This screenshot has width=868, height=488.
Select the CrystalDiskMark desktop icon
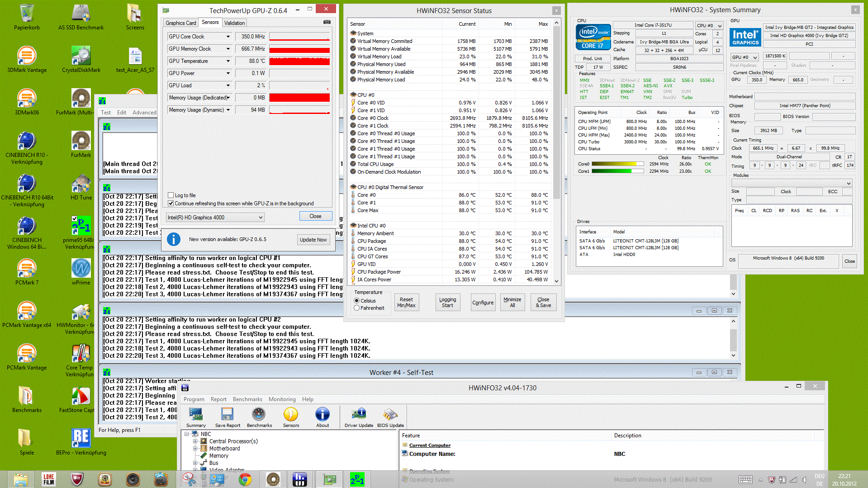[x=81, y=60]
